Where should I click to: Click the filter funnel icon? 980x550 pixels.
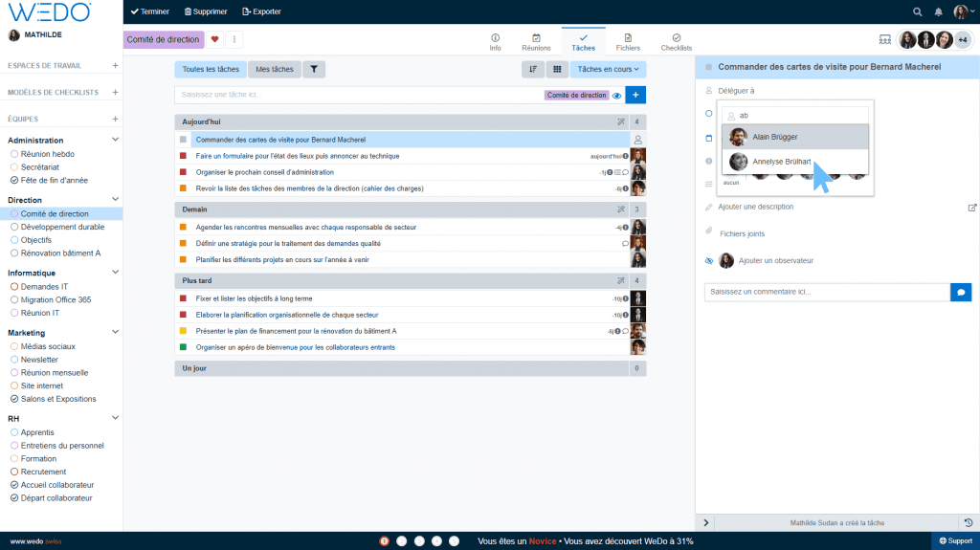pyautogui.click(x=315, y=69)
